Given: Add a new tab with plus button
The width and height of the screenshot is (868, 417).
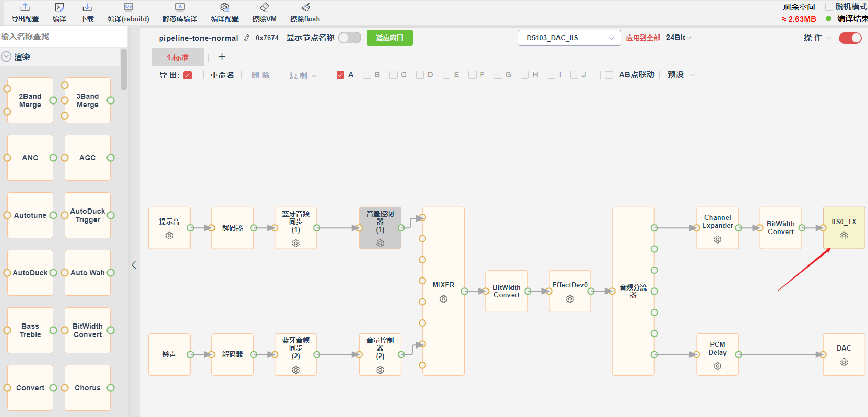Looking at the screenshot, I should click(x=222, y=56).
